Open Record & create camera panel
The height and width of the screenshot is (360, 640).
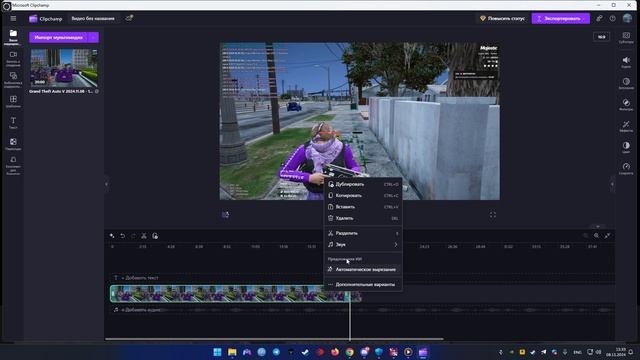(13, 59)
